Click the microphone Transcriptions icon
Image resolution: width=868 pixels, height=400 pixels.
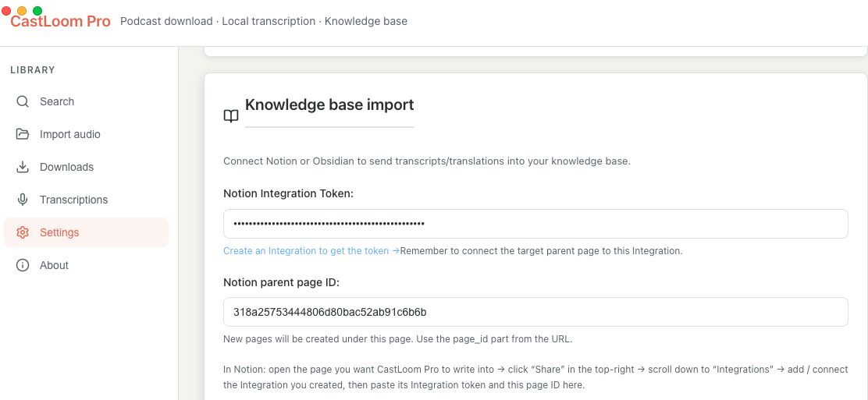pos(23,200)
